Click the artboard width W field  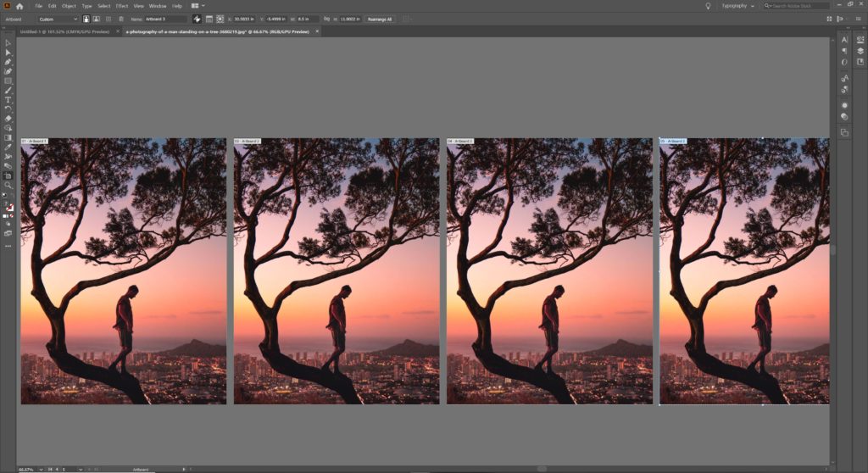[308, 19]
